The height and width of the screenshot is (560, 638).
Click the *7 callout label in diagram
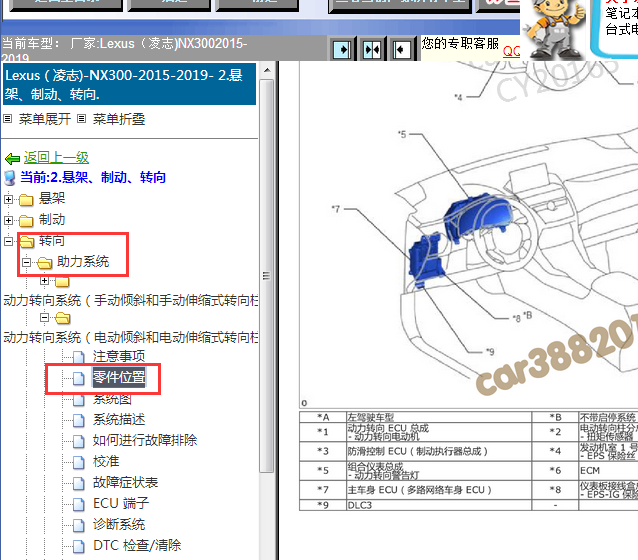pyautogui.click(x=335, y=209)
